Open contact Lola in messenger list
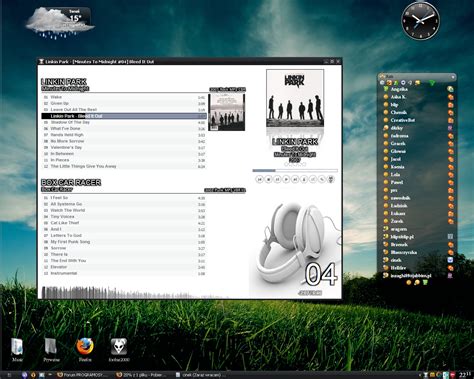This screenshot has height=379, width=474. pos(395,175)
